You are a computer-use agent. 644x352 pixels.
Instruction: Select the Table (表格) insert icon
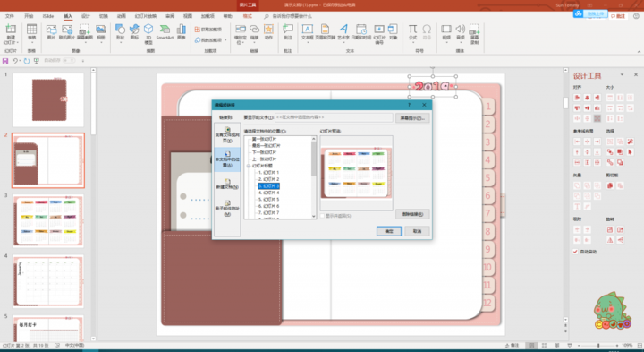pos(31,32)
